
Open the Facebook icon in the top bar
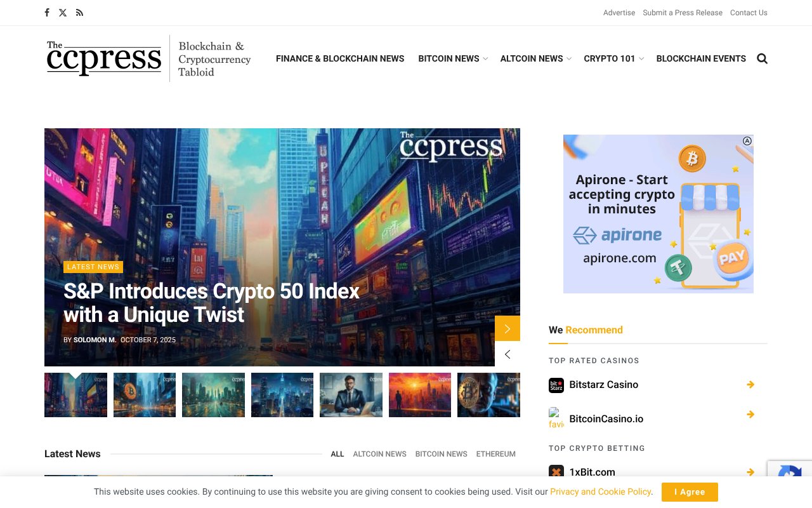click(x=46, y=13)
